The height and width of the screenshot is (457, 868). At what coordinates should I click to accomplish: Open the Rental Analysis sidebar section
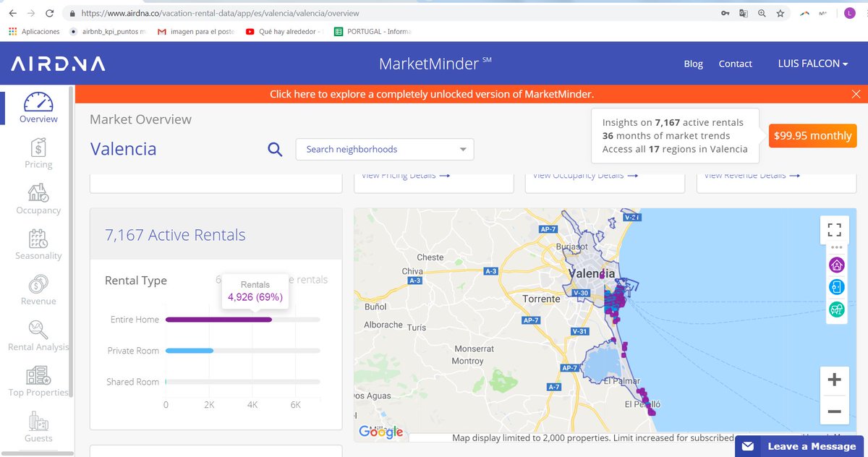(x=38, y=336)
